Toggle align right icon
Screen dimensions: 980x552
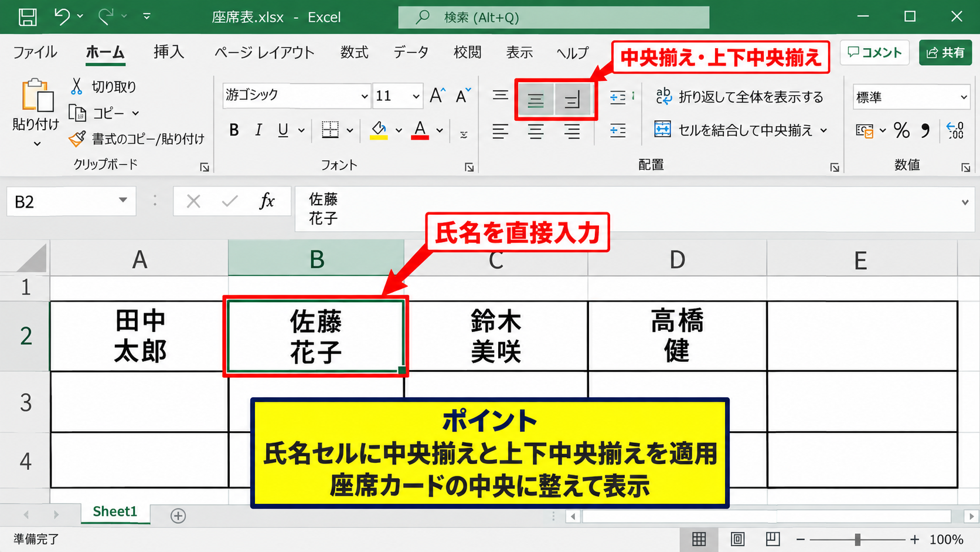(572, 131)
